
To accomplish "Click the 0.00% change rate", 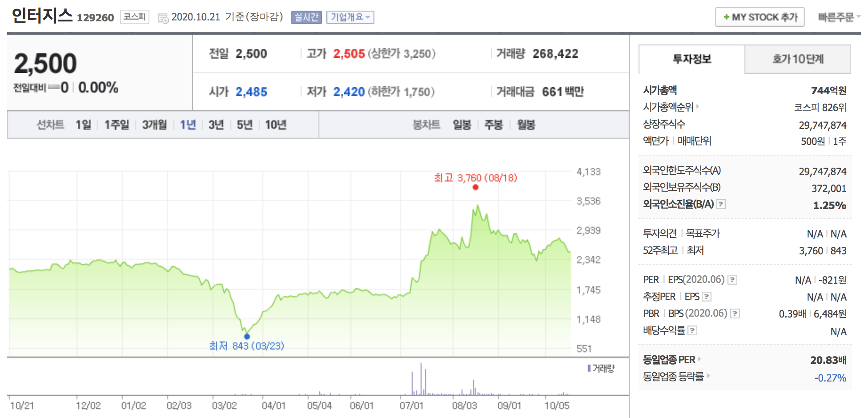I will [x=98, y=88].
